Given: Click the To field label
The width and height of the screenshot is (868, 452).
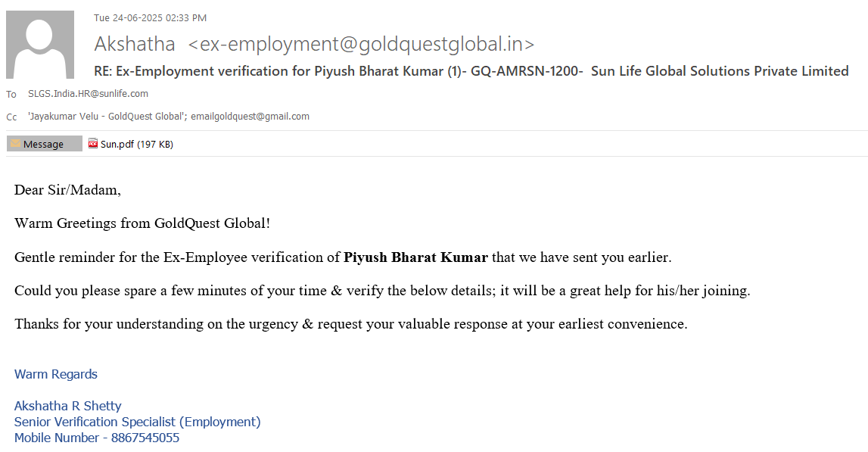Looking at the screenshot, I should 11,95.
